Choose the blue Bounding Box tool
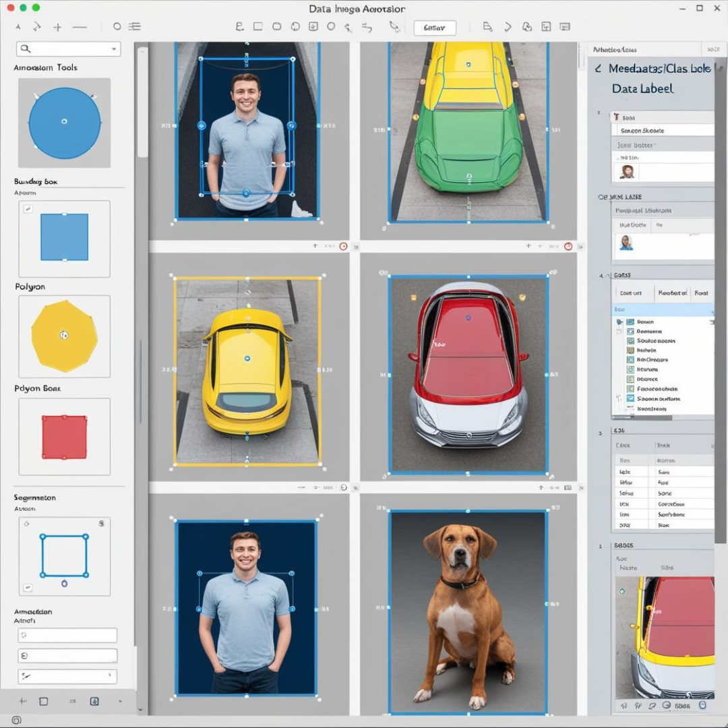The height and width of the screenshot is (728, 728). coord(64,237)
